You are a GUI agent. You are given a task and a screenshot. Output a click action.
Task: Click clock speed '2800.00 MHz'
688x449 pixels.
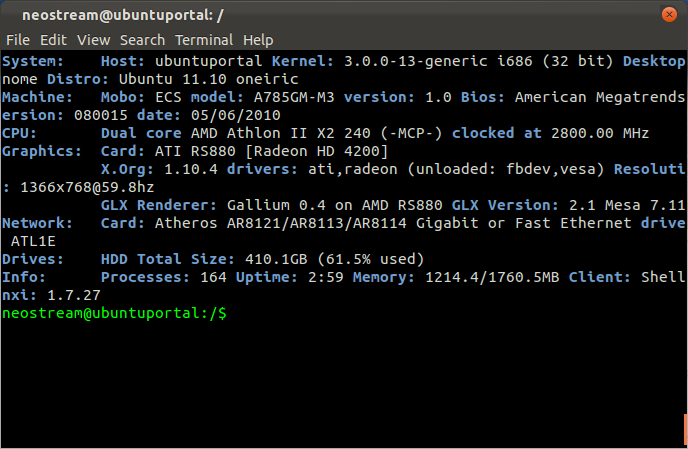click(x=600, y=133)
